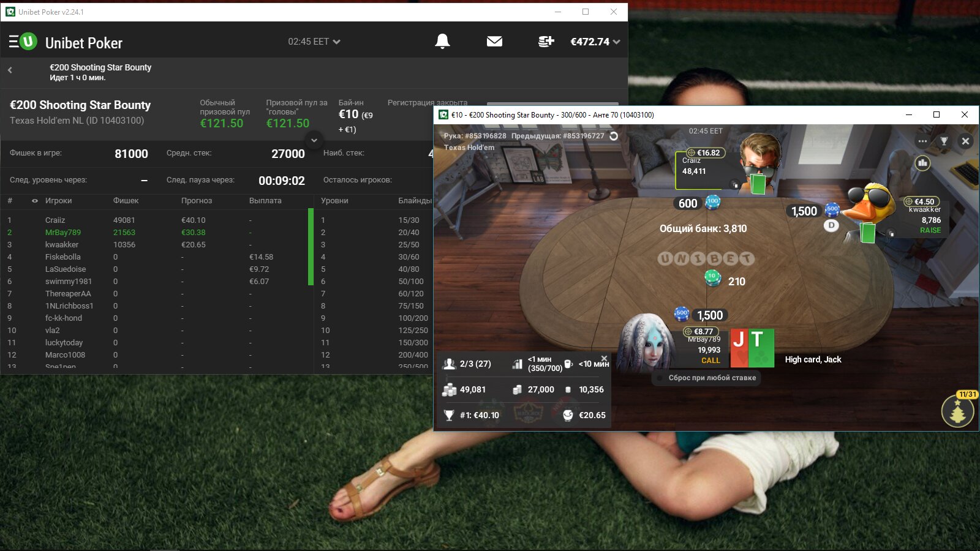The image size is (980, 551).
Task: Click the first prize trophy #1: €40.10
Action: (449, 415)
